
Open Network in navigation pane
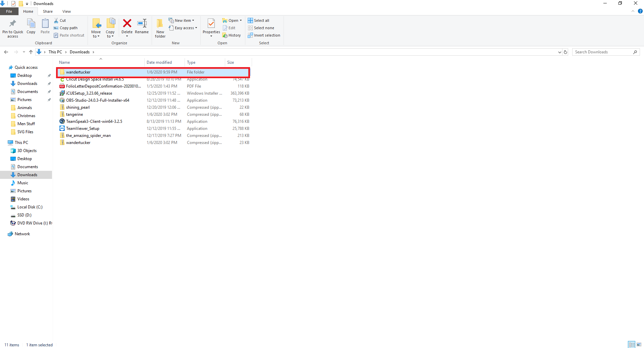[22, 234]
